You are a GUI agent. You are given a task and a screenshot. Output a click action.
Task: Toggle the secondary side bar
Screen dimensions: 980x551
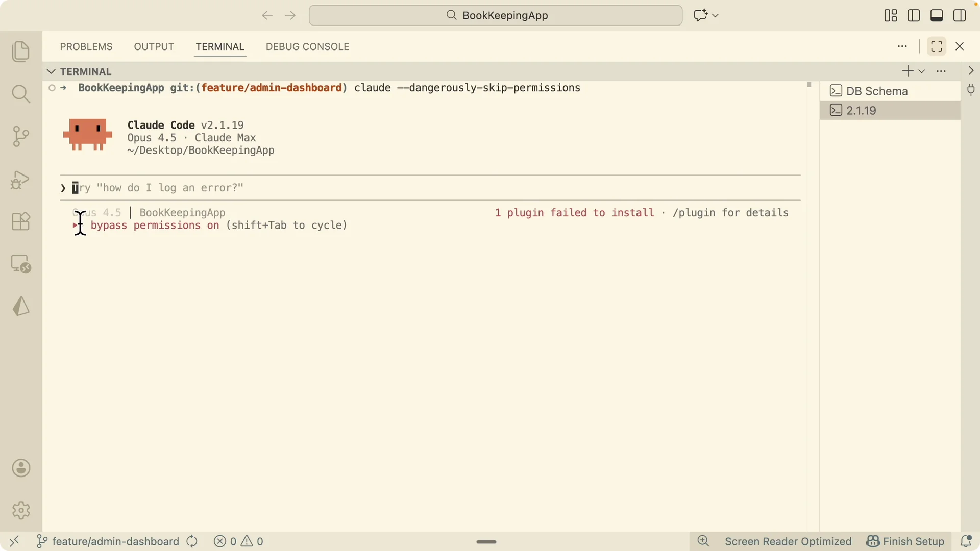click(960, 16)
